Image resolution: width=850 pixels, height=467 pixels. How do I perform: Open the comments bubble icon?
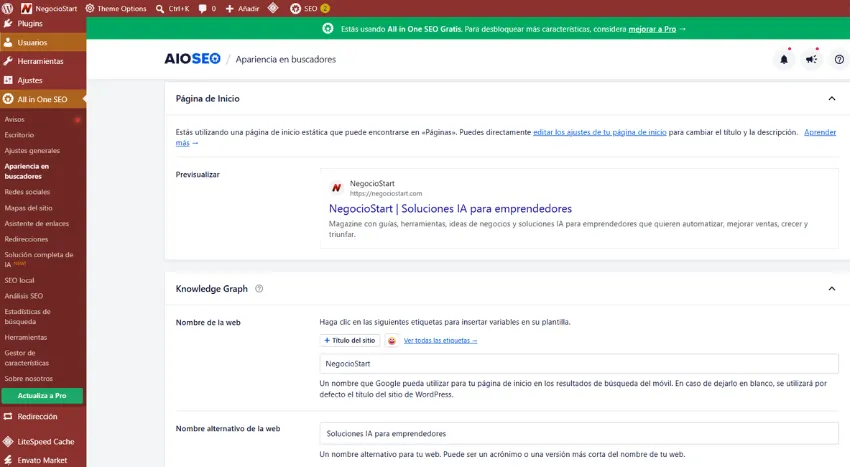point(203,9)
